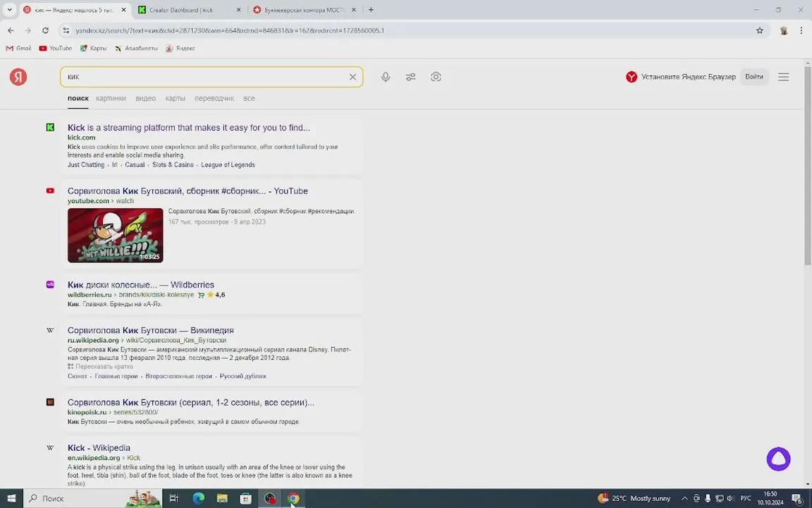Open Windows Start menu
The width and height of the screenshot is (812, 508).
click(x=11, y=498)
